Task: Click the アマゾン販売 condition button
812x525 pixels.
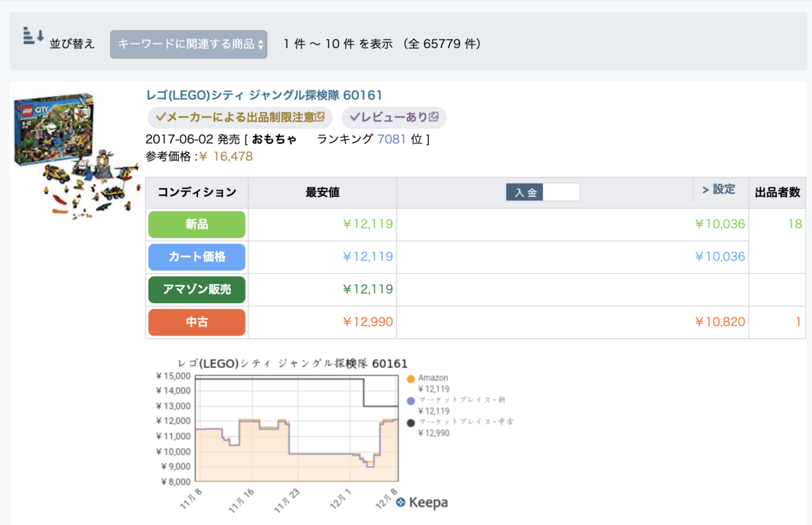Action: click(197, 290)
